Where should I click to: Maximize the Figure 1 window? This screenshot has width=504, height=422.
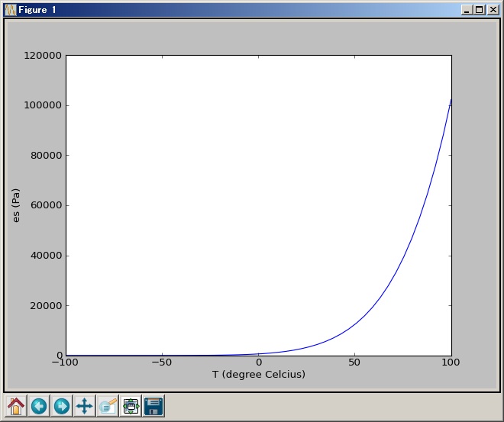pos(479,10)
